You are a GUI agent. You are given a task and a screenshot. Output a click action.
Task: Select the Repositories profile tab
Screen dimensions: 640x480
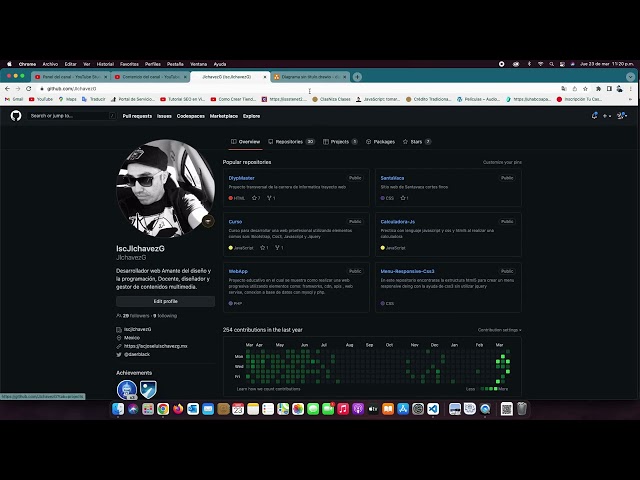[291, 142]
